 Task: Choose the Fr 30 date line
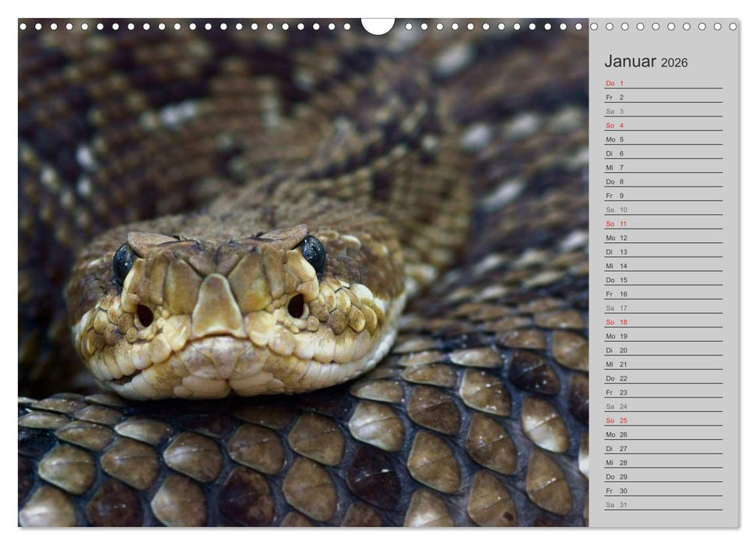pos(663,490)
